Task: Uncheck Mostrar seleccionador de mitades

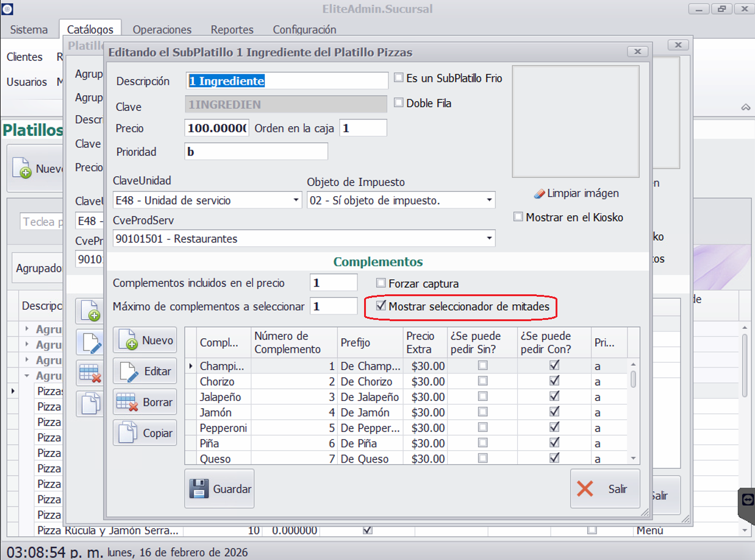Action: click(381, 307)
